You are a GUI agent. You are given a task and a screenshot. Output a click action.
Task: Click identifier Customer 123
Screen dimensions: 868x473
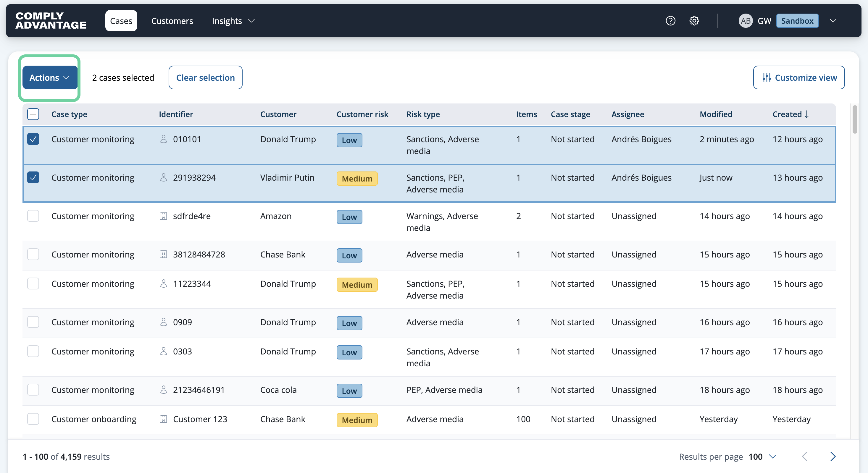[200, 419]
